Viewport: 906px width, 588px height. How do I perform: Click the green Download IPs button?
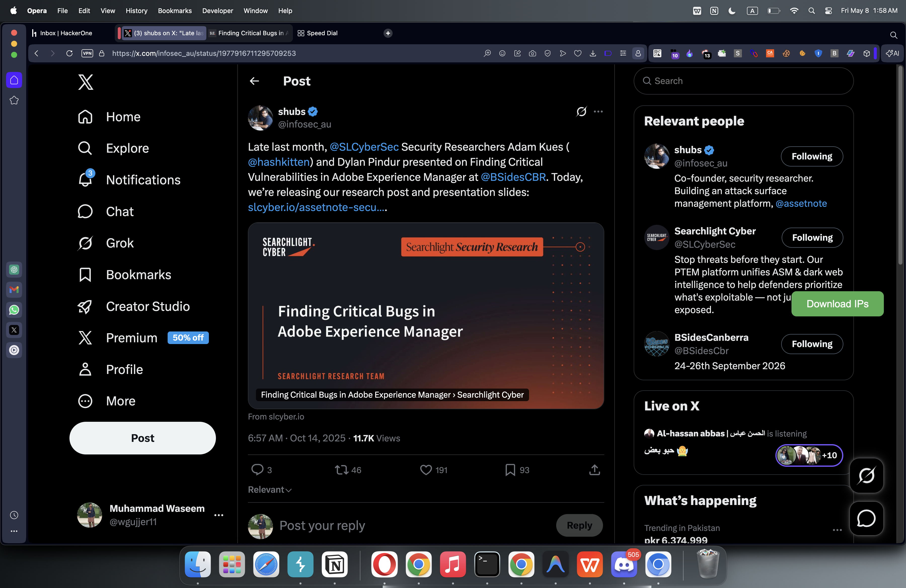point(837,304)
